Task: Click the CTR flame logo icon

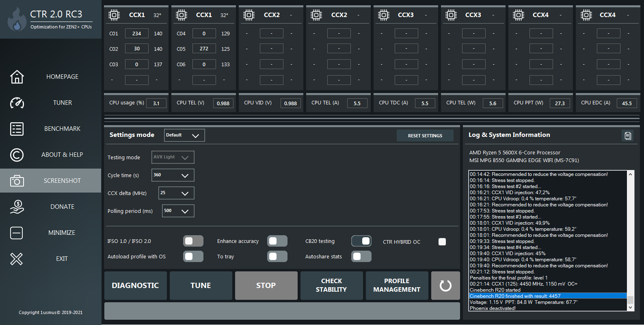Action: coord(17,19)
